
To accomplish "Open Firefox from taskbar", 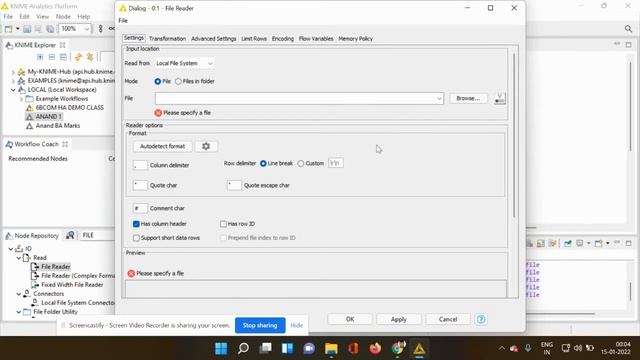I will pyautogui.click(x=375, y=348).
